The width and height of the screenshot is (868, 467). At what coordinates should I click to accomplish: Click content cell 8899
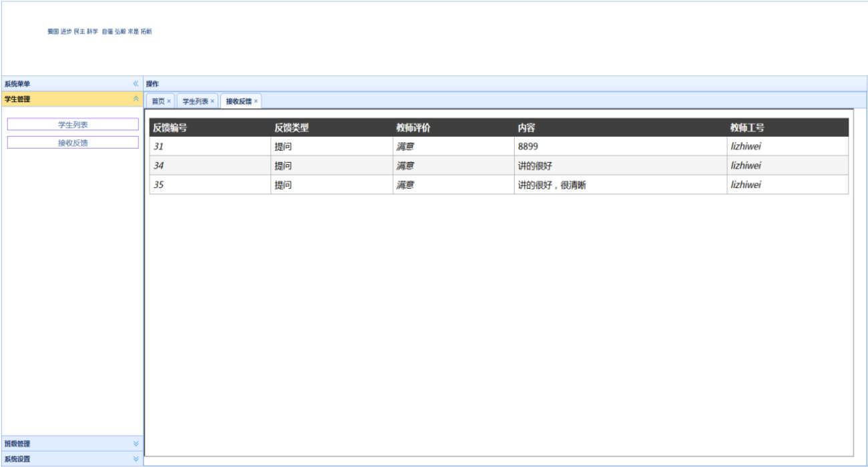(620, 147)
